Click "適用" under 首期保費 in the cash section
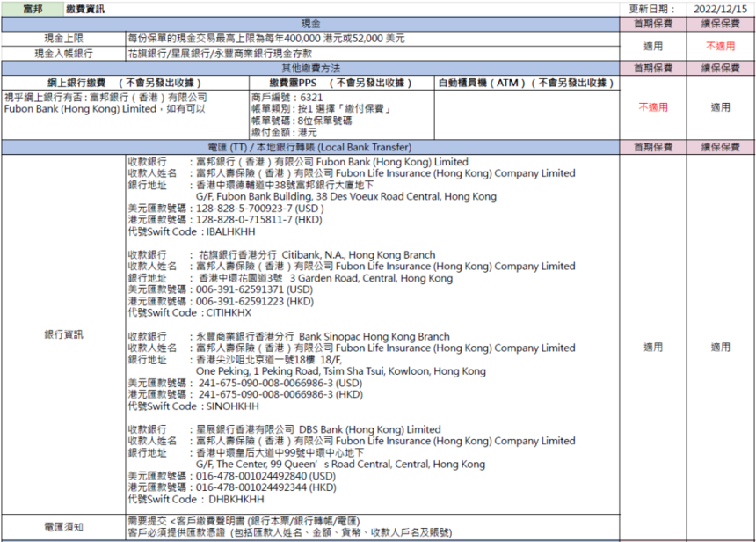This screenshot has width=756, height=542. [653, 47]
